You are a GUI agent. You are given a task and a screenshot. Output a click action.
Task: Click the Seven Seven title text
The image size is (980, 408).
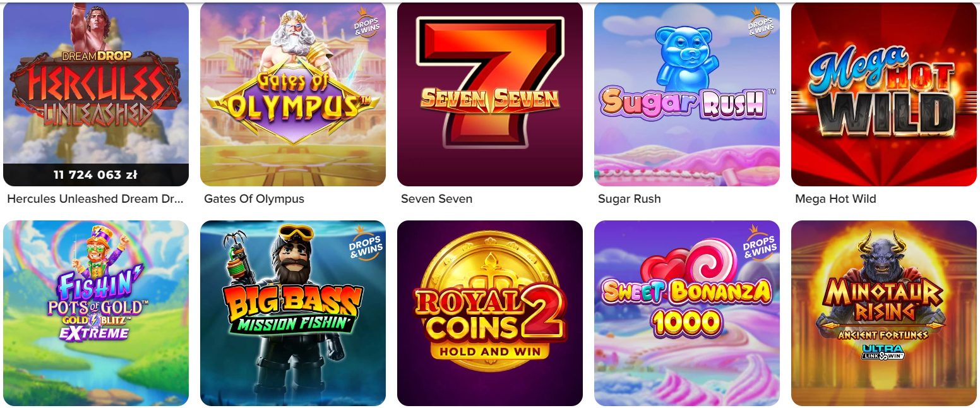click(436, 199)
